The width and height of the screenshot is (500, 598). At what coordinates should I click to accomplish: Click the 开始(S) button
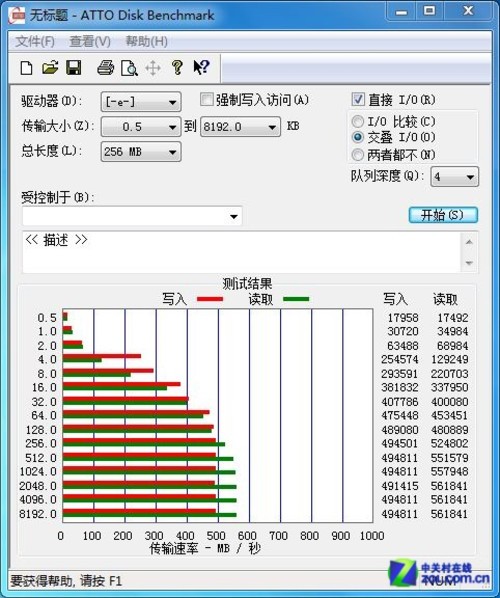[x=443, y=215]
